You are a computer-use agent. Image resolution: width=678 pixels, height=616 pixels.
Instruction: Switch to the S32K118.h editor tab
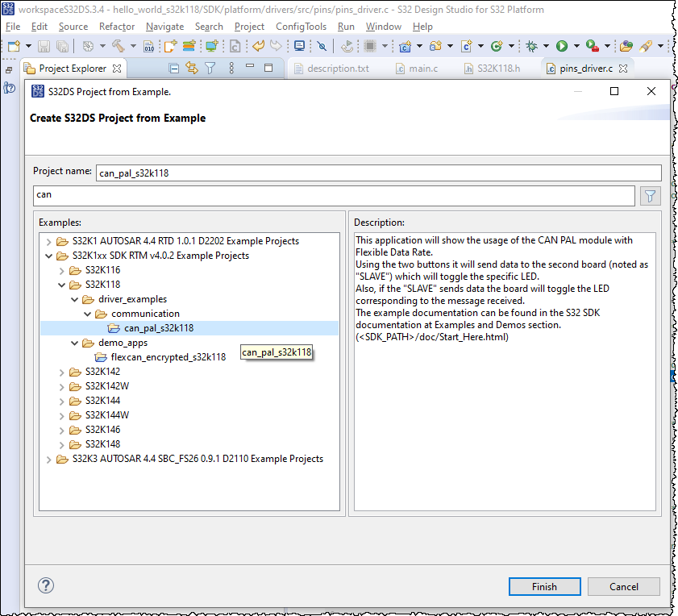[x=493, y=69]
